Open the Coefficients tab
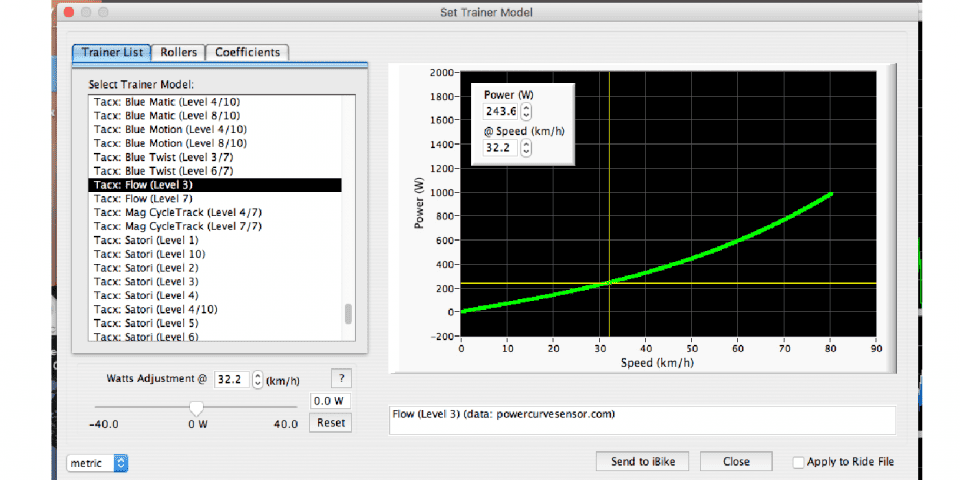960x480 pixels. (x=249, y=52)
